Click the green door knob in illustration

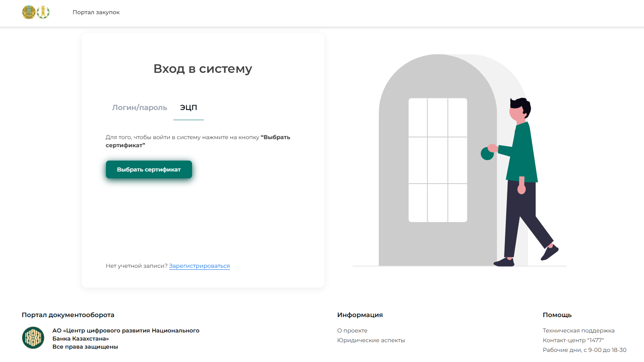[487, 154]
